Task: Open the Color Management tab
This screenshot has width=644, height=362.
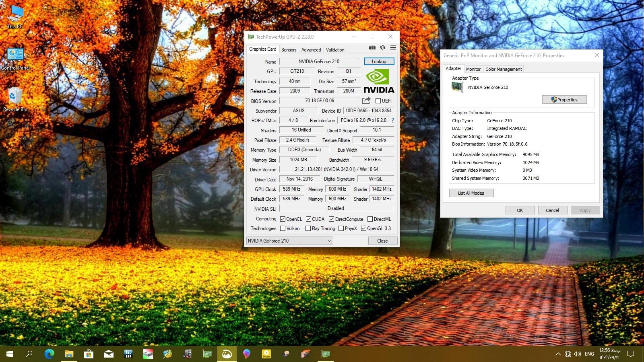Action: pyautogui.click(x=503, y=69)
